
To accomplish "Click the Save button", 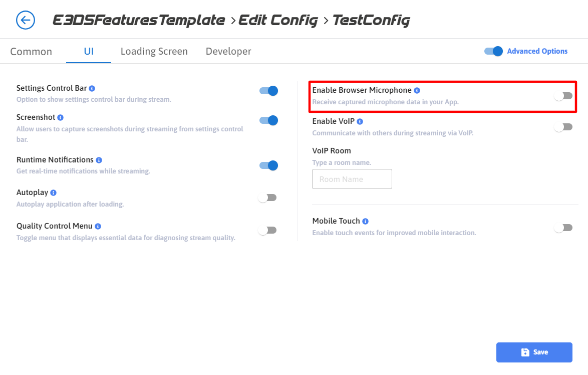I will (x=534, y=352).
